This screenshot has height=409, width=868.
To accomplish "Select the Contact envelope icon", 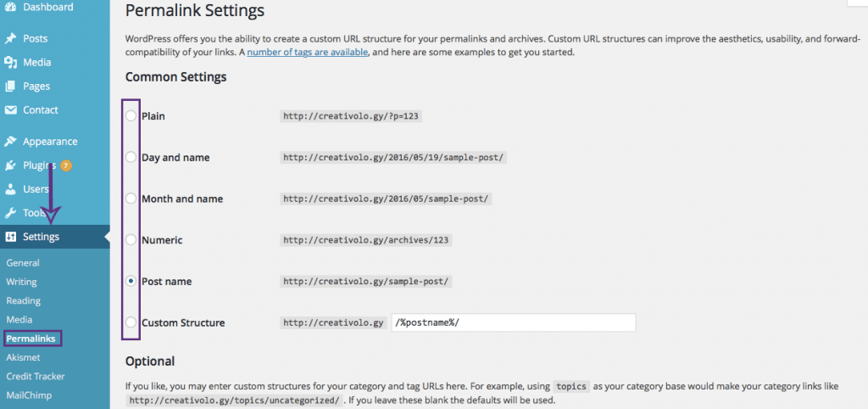I will 10,109.
